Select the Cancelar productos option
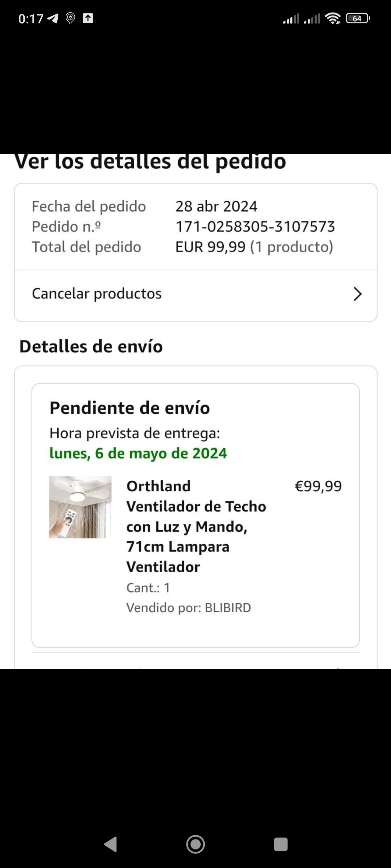Viewport: 391px width, 868px height. point(196,294)
